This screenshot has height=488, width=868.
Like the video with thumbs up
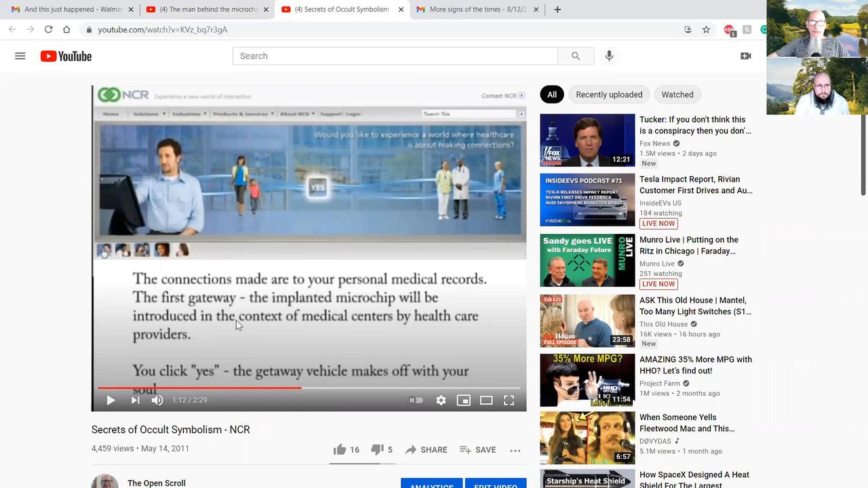340,450
